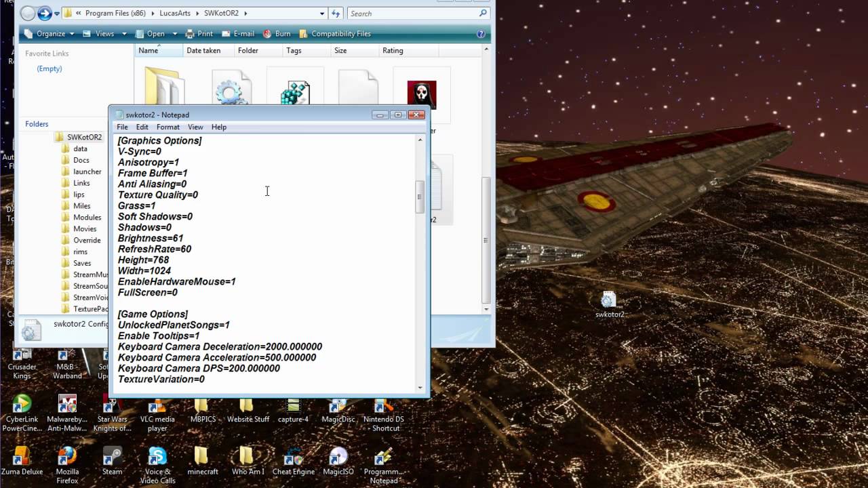This screenshot has height=488, width=868.
Task: Open the Notepad File menu
Action: click(122, 127)
